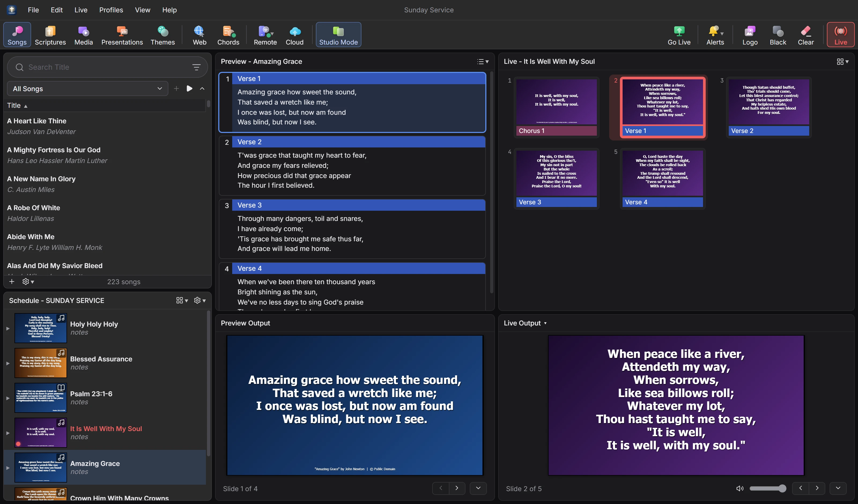
Task: Open the Chords tool
Action: (228, 35)
